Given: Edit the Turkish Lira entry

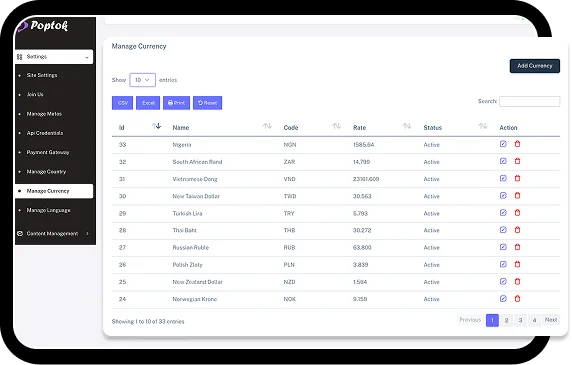Looking at the screenshot, I should coord(503,213).
